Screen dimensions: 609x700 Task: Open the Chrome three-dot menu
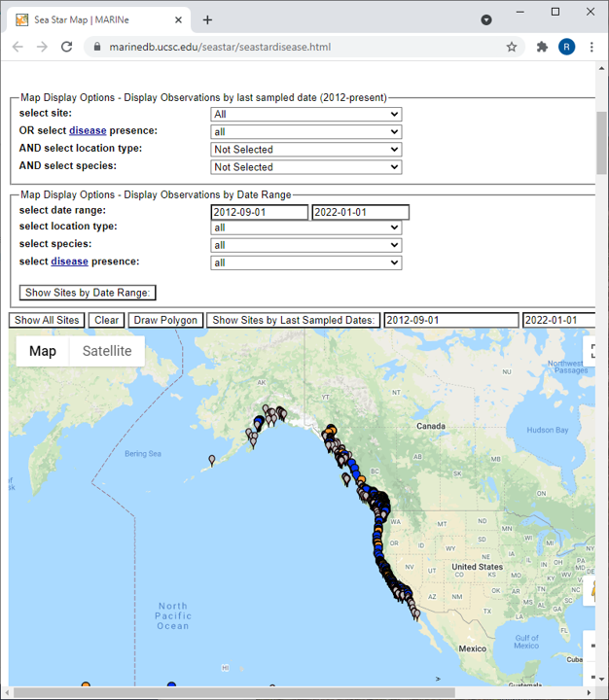click(x=591, y=47)
